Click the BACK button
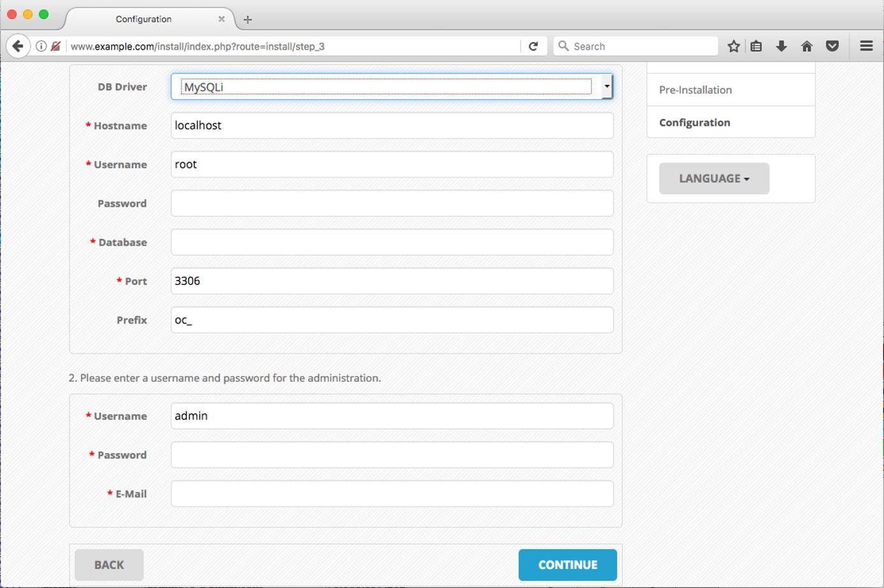This screenshot has height=588, width=884. pos(108,564)
